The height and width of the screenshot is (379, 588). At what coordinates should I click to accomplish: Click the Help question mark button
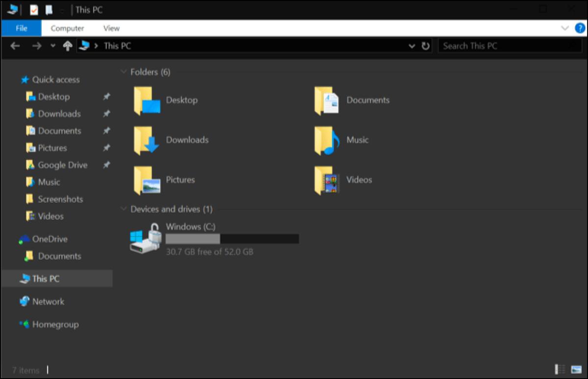(581, 28)
